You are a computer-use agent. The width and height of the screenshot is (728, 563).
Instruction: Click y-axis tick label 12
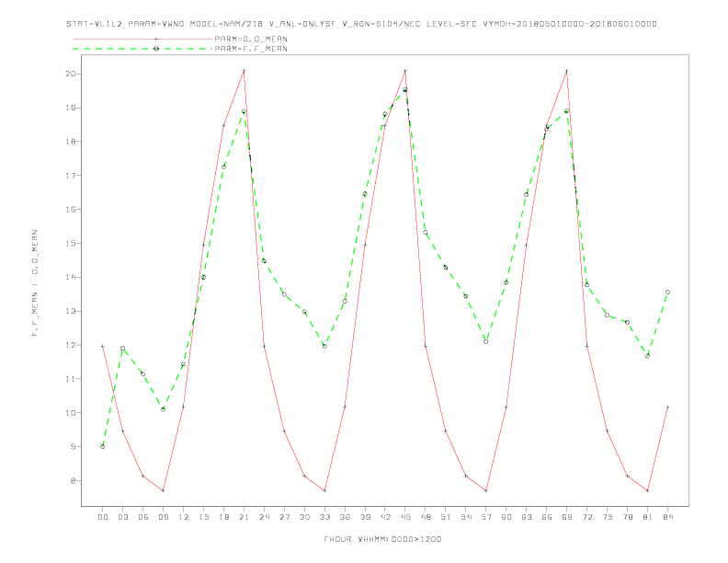tap(70, 345)
